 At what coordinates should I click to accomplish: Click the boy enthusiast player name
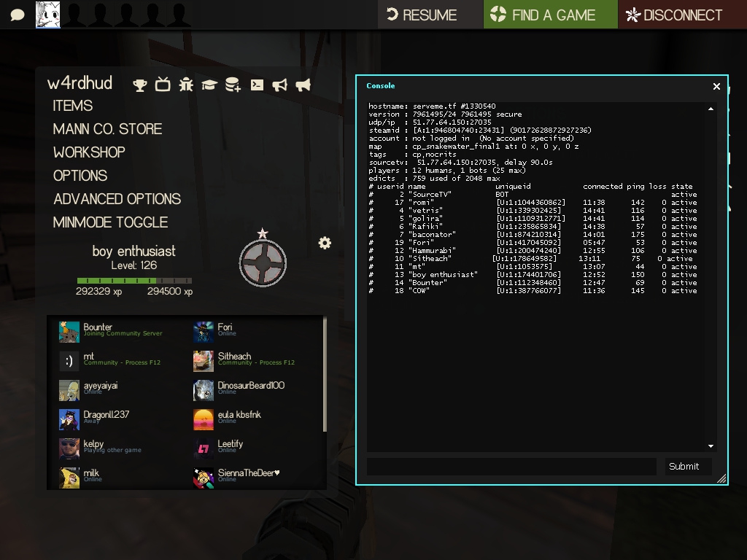pyautogui.click(x=134, y=251)
